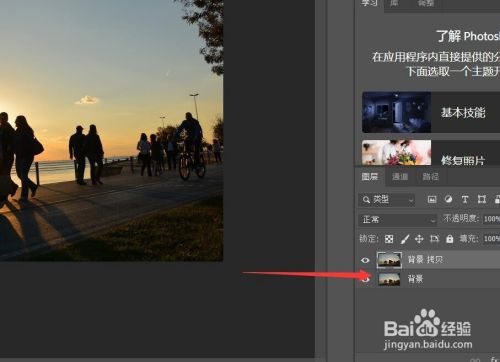Filter layers by shape layers icon
500x362 pixels.
coord(482,199)
